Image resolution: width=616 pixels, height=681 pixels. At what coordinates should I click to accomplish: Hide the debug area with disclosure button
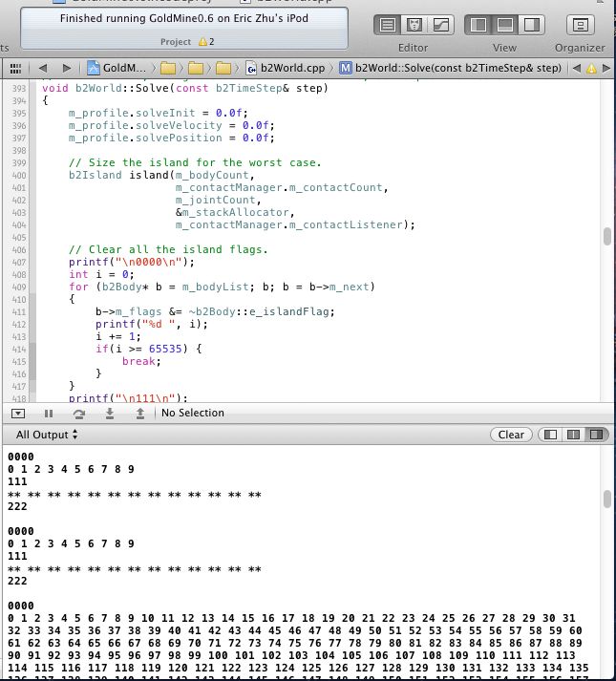(x=18, y=414)
